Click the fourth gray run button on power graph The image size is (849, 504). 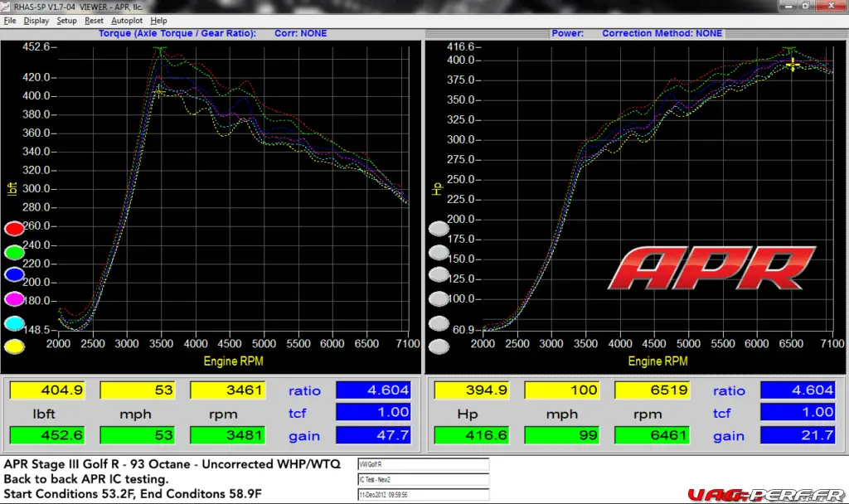point(439,298)
